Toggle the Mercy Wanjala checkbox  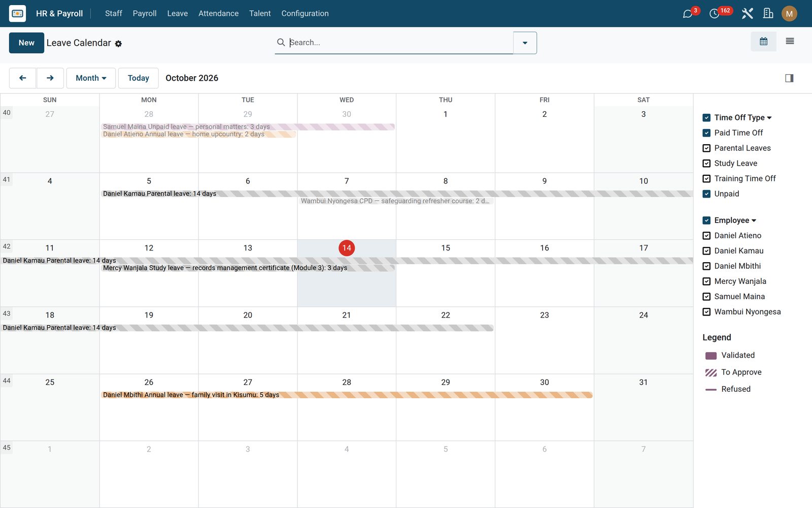pyautogui.click(x=706, y=281)
